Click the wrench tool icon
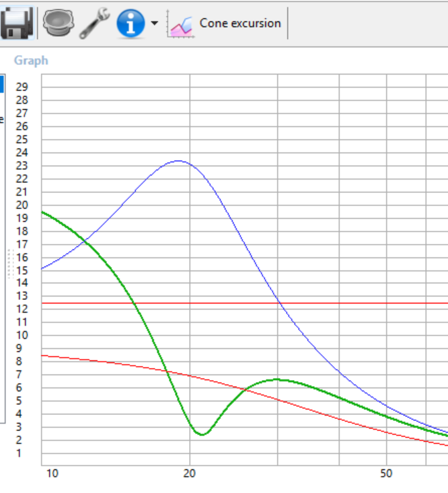The image size is (448, 493). point(95,24)
